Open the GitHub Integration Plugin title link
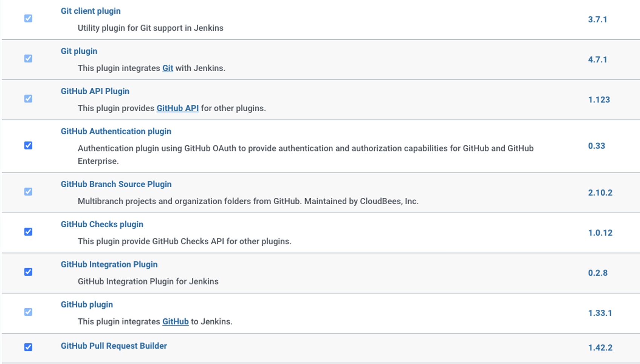 109,265
